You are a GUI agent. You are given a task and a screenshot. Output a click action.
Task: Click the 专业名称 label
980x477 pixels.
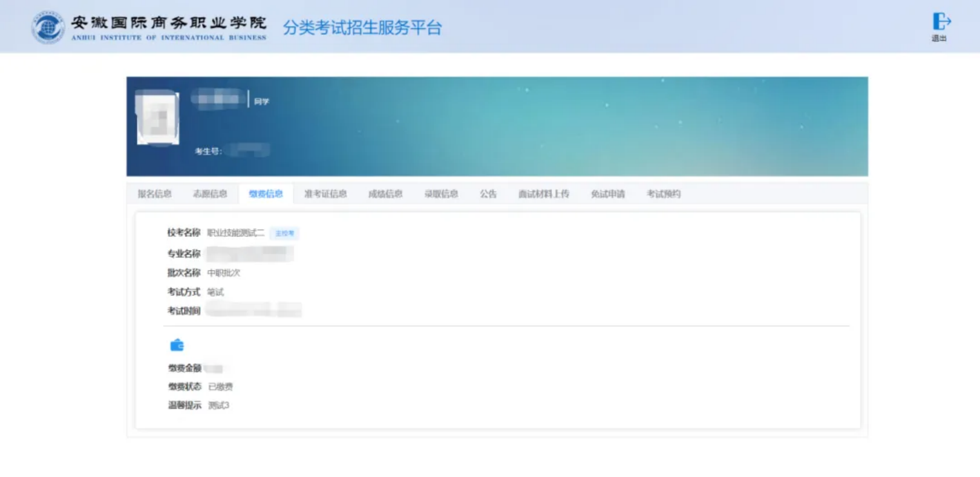184,254
